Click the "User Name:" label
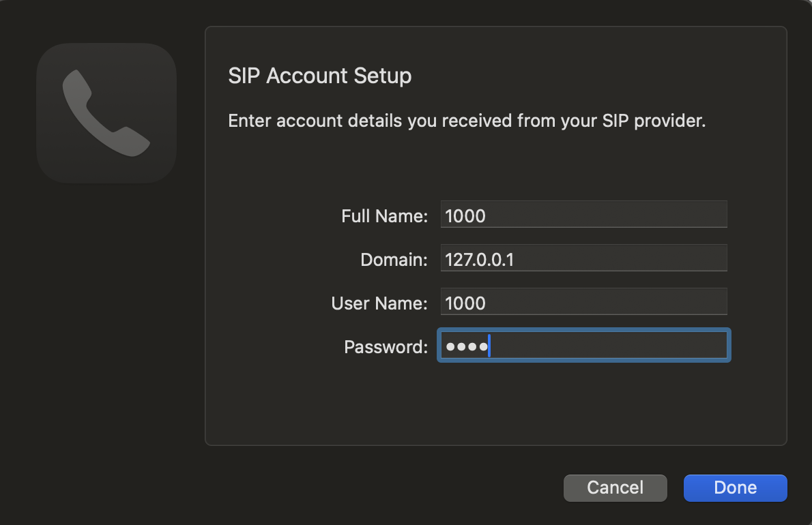This screenshot has height=525, width=812. point(379,303)
